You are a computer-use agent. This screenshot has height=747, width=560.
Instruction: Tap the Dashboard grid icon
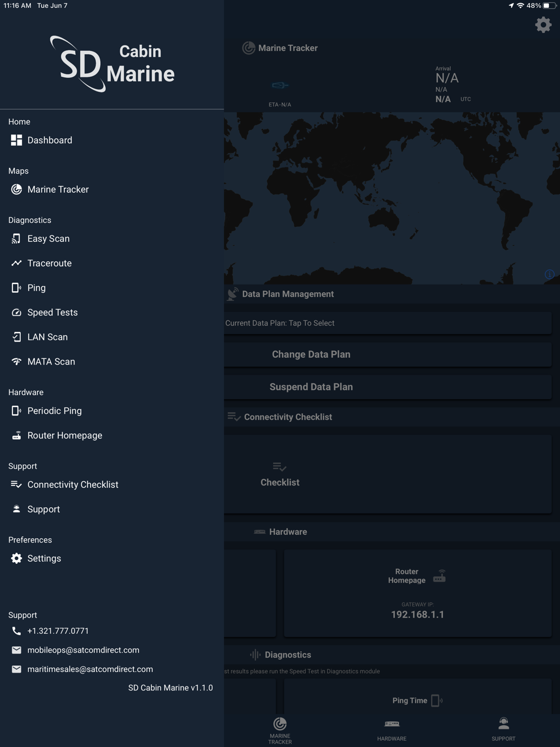click(16, 140)
